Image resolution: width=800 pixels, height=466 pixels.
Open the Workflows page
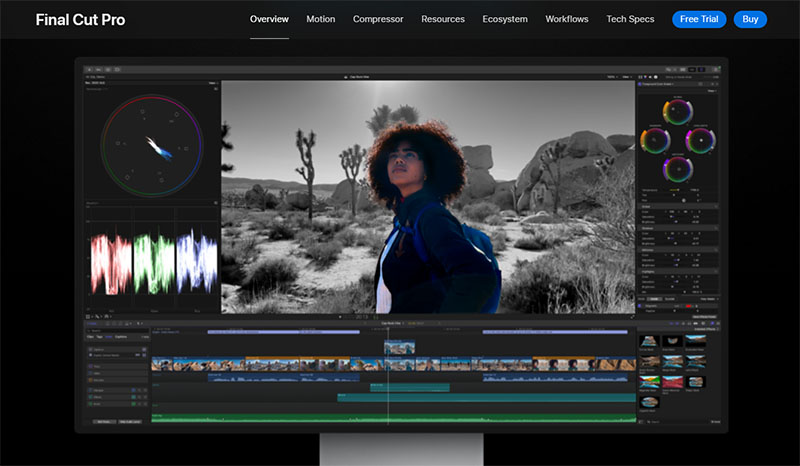pos(567,19)
